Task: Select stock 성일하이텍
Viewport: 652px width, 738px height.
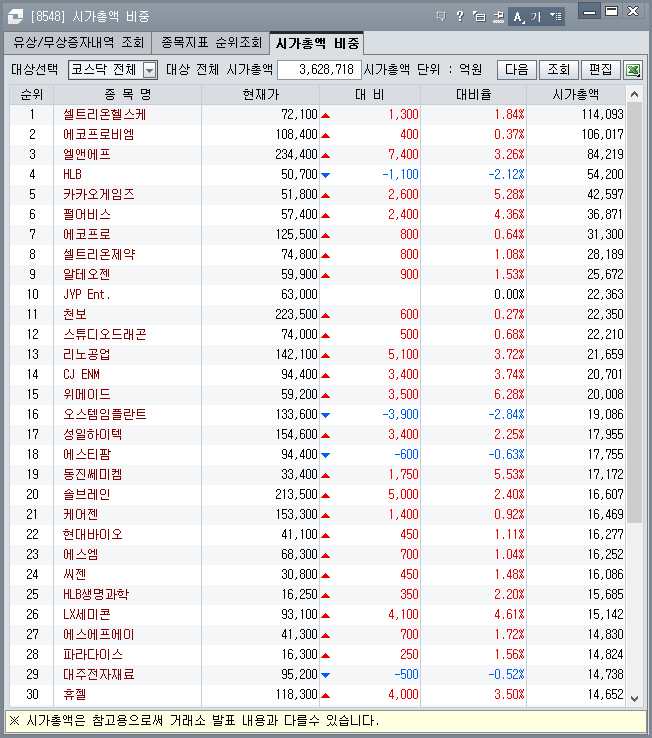Action: pos(93,434)
